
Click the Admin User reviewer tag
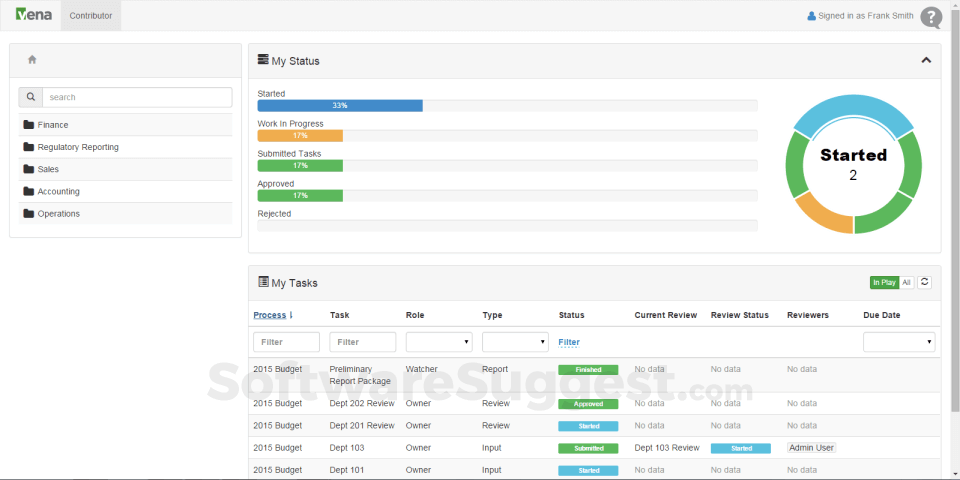pyautogui.click(x=811, y=448)
